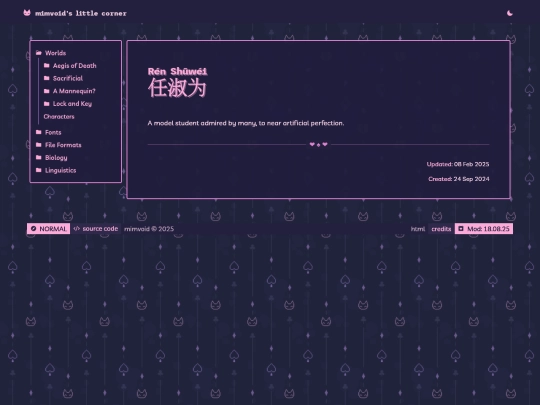Go to the Characters page
This screenshot has height=405, width=540.
[x=59, y=116]
